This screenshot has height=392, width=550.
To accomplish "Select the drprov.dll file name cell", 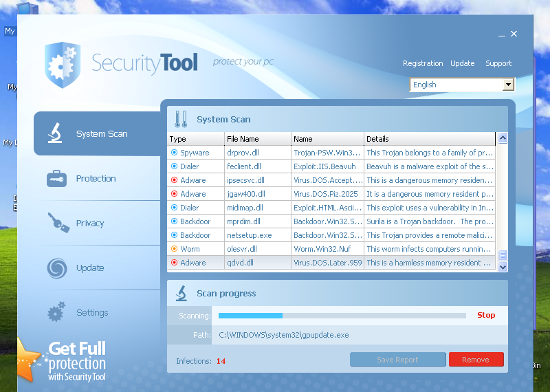I will [258, 153].
